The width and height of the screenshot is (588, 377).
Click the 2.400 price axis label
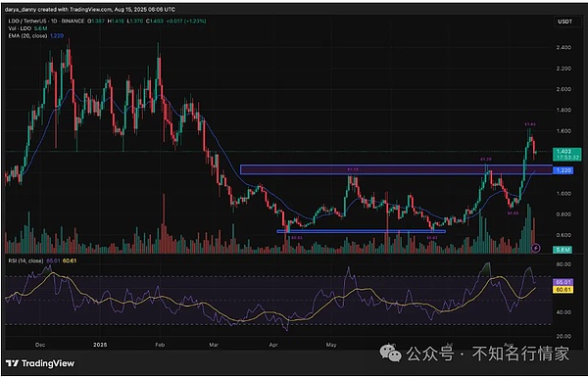click(564, 48)
